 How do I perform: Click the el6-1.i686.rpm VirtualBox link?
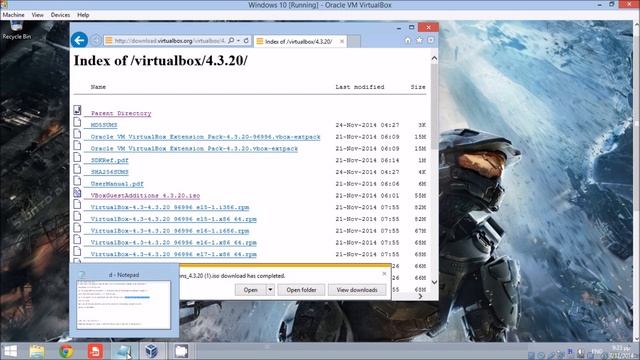[169, 231]
